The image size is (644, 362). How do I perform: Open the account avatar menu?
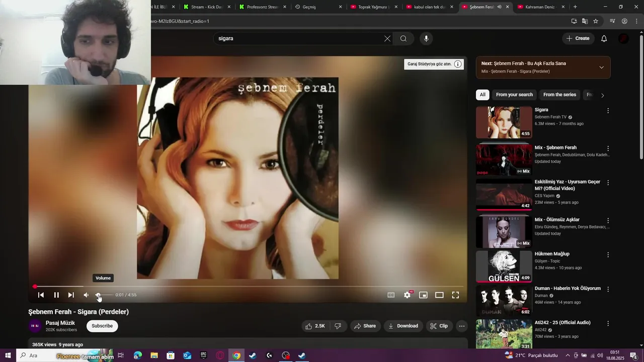(x=623, y=39)
